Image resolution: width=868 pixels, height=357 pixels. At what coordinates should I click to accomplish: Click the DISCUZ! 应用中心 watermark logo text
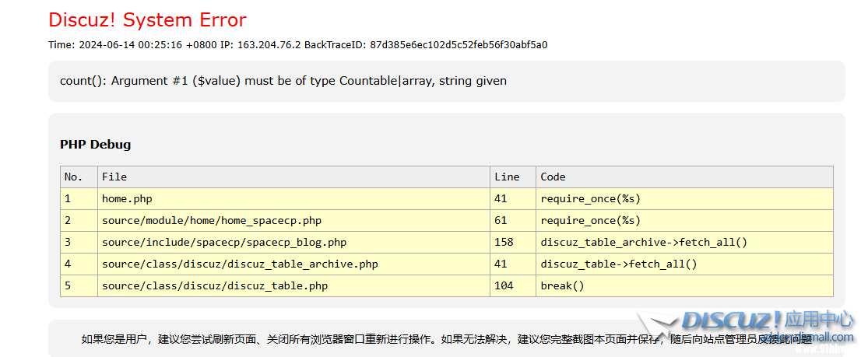(x=767, y=320)
